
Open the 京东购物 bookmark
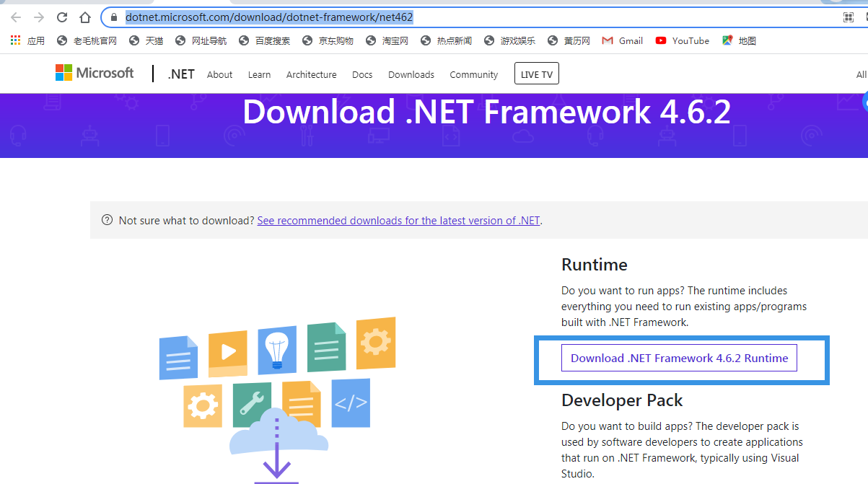pyautogui.click(x=328, y=41)
